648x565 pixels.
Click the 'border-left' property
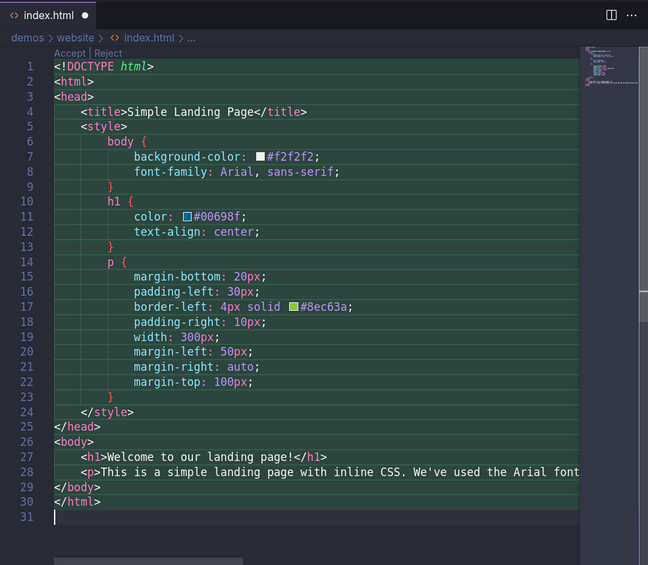170,307
